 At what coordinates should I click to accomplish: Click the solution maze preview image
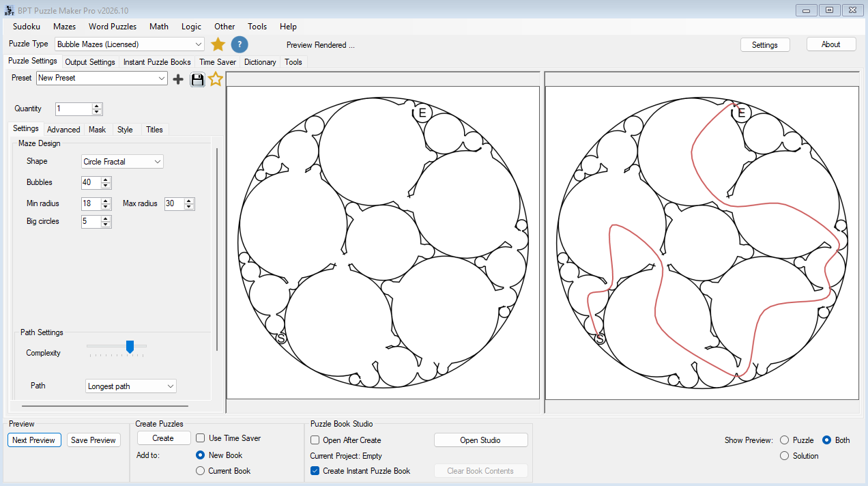[701, 242]
